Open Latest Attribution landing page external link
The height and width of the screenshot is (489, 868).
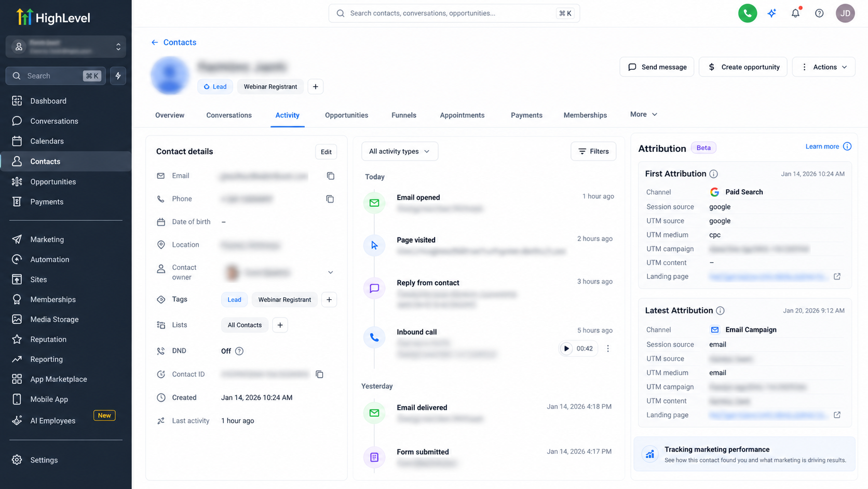tap(837, 415)
